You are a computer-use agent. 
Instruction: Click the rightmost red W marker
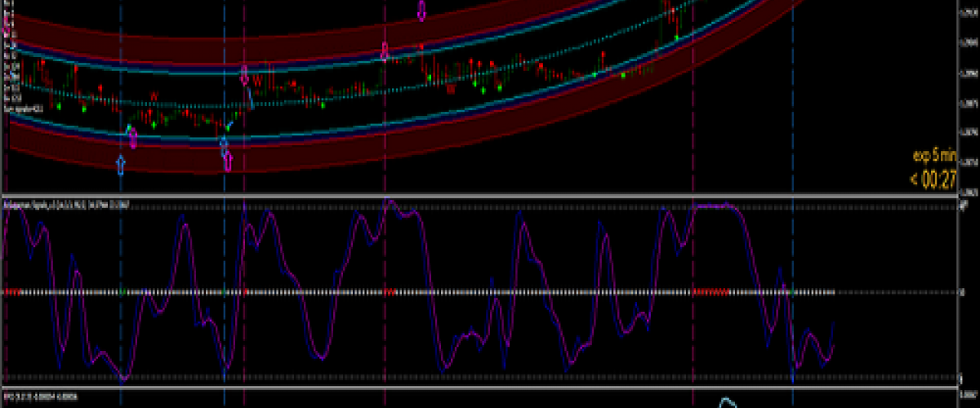click(x=450, y=91)
